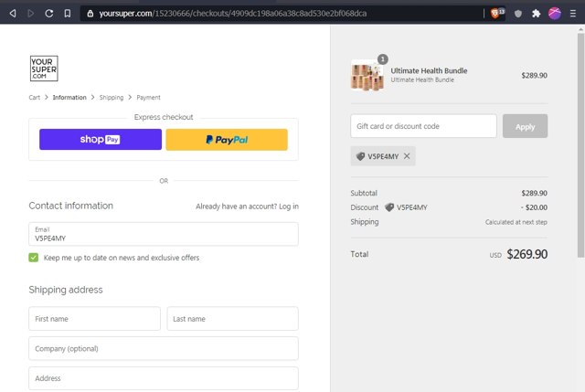The width and height of the screenshot is (585, 392).
Task: Click the YourSuper.com logo
Action: tap(44, 69)
